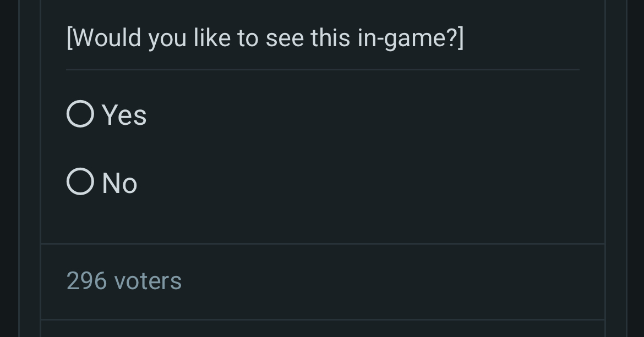
Task: Click the circle icon beside No
Action: click(80, 181)
